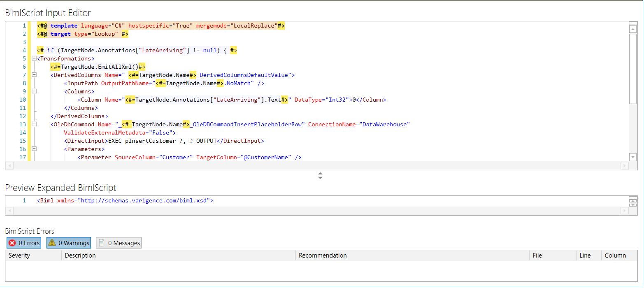The image size is (644, 288).
Task: Collapse the DerivedColumns element on line 7
Action: pos(34,74)
